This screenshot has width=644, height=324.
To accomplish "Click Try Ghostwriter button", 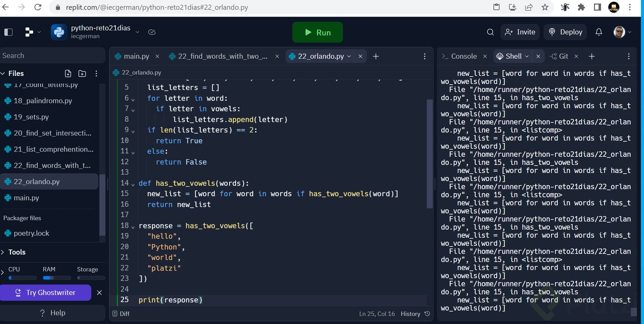I will coord(45,293).
